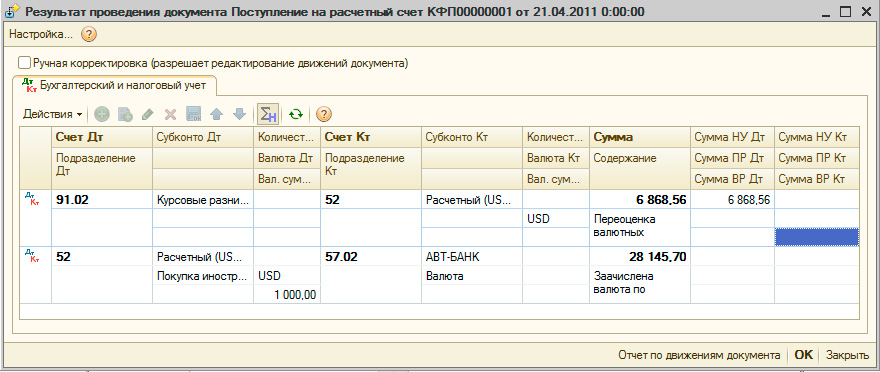
Task: Toggle the sigma tax accounting sums button
Action: click(267, 114)
